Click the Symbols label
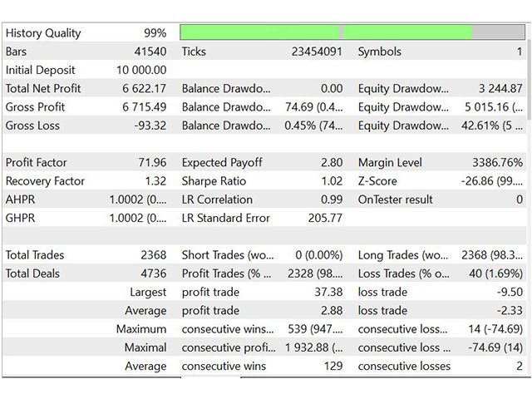532x399 pixels. pyautogui.click(x=379, y=52)
